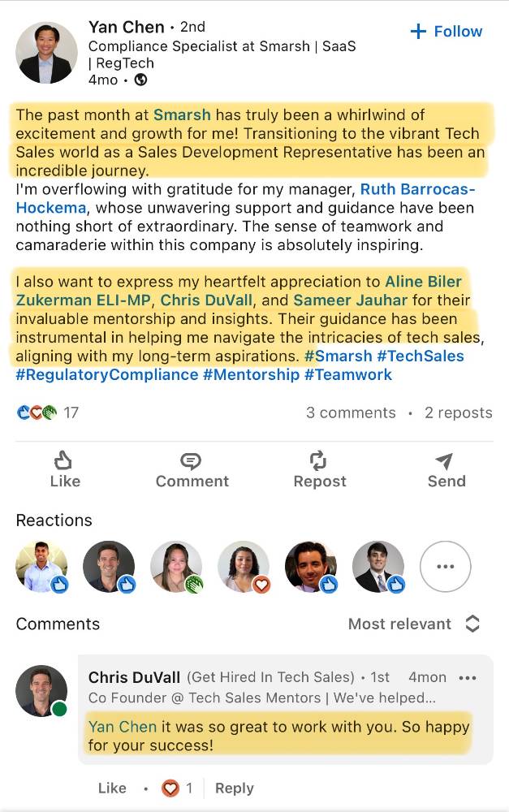
Task: Reply to Chris DuVall's comment
Action: click(235, 788)
